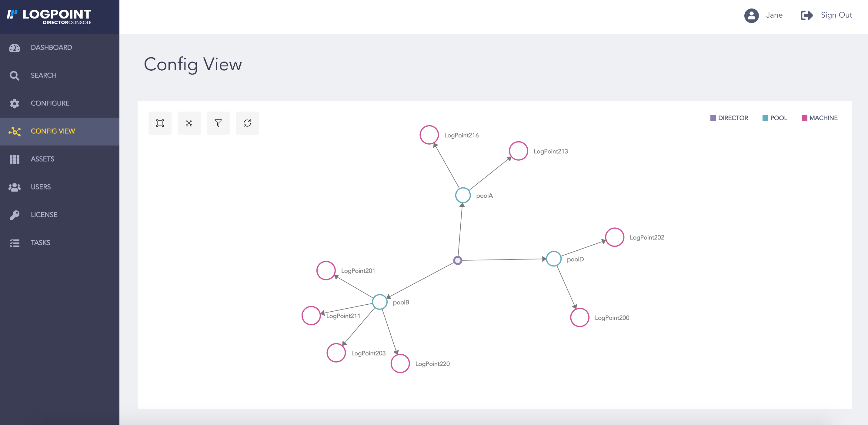868x425 pixels.
Task: Click the expand layout toolbar icon
Action: click(x=189, y=123)
